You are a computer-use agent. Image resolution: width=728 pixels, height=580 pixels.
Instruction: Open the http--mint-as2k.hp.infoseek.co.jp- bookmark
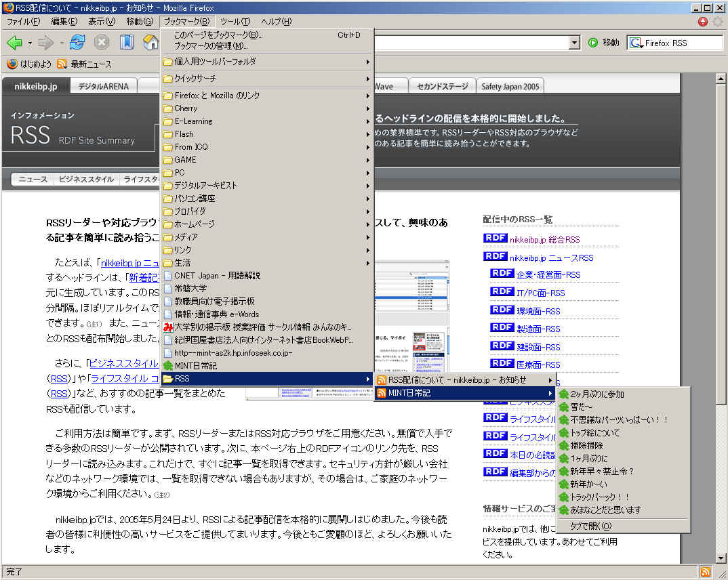267,352
